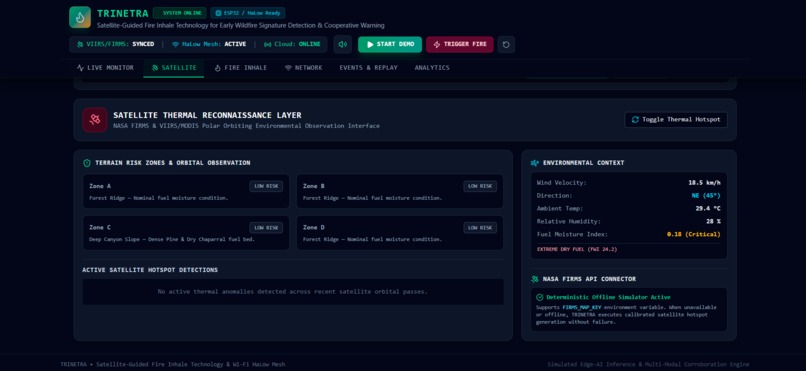This screenshot has height=371, width=806.
Task: Click the Fuel Moisture Index 0.18 (Critical)
Action: (693, 234)
